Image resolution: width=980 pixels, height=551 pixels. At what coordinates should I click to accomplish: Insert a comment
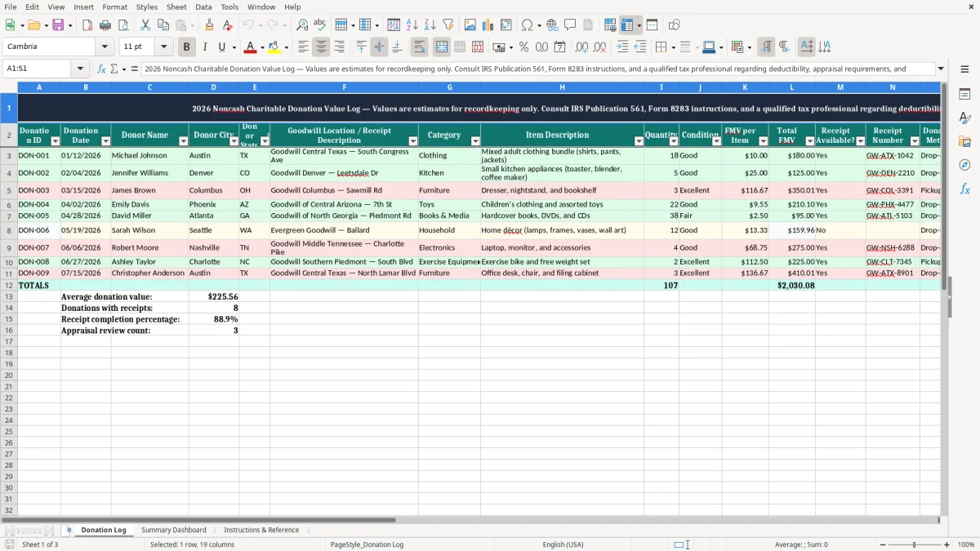coord(570,25)
